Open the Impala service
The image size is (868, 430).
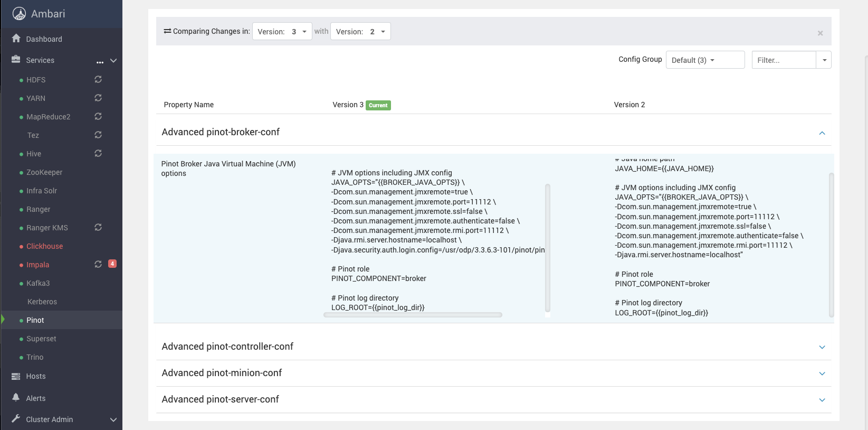pos(38,265)
